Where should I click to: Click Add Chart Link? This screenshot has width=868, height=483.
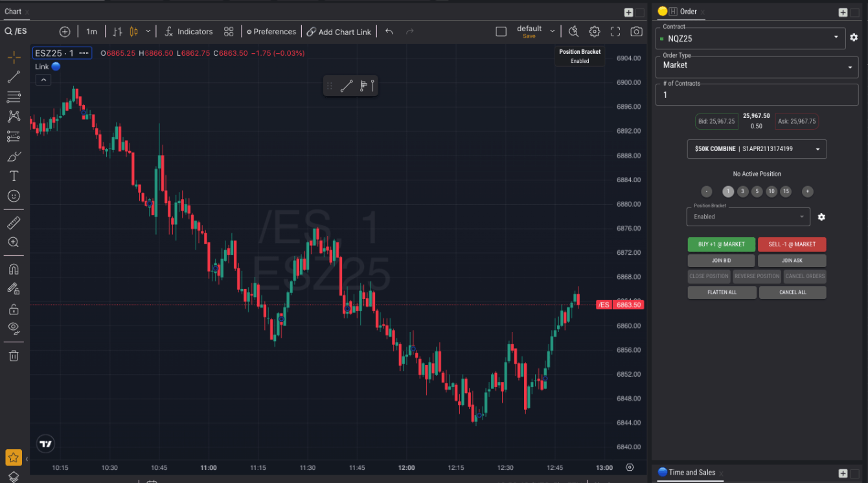coord(339,32)
